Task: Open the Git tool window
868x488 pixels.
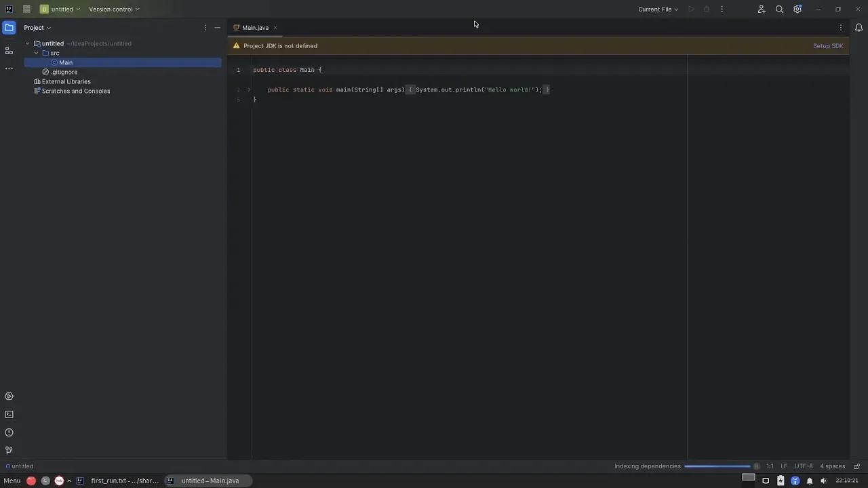Action: 9,450
